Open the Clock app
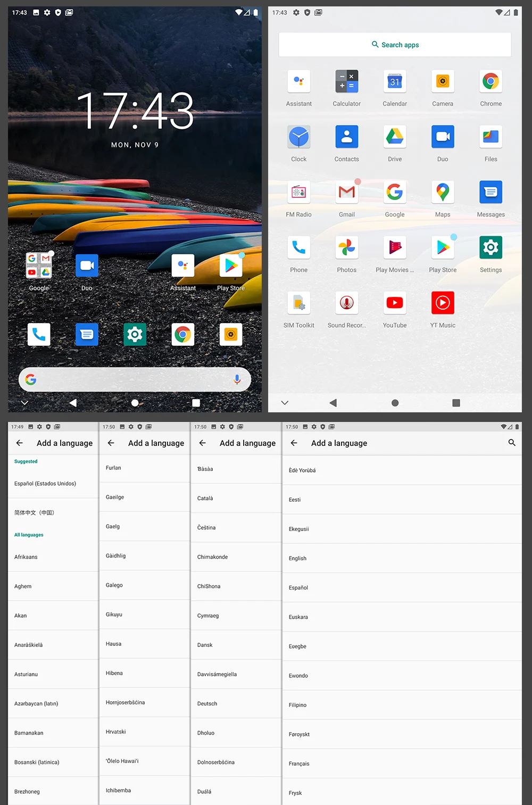Screen dimensions: 532x805 click(298, 136)
